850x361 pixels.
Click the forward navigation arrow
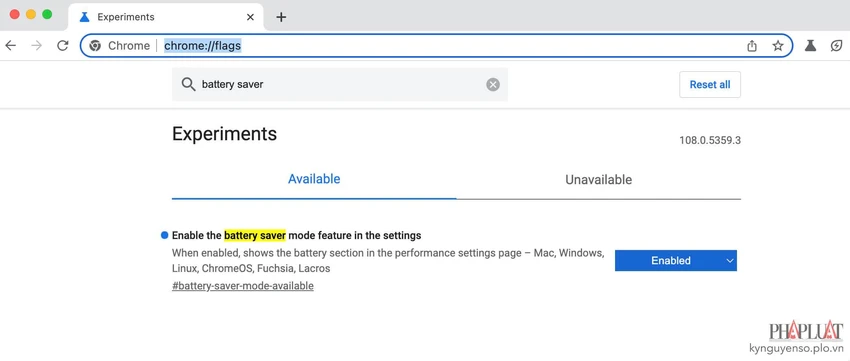36,46
